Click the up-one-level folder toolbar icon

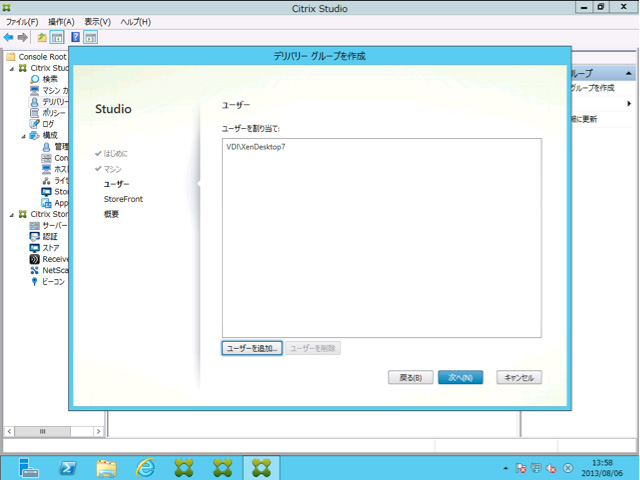42,38
